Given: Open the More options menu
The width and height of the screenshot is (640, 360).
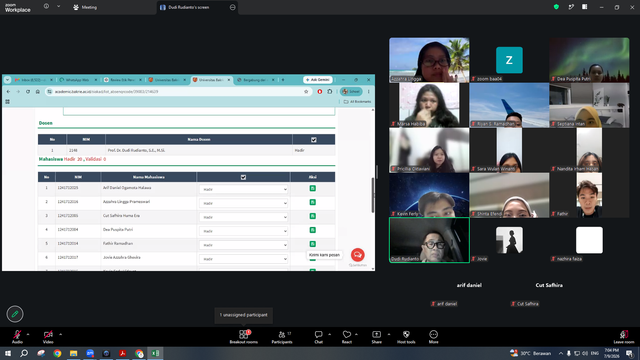Looking at the screenshot, I should tap(433, 336).
